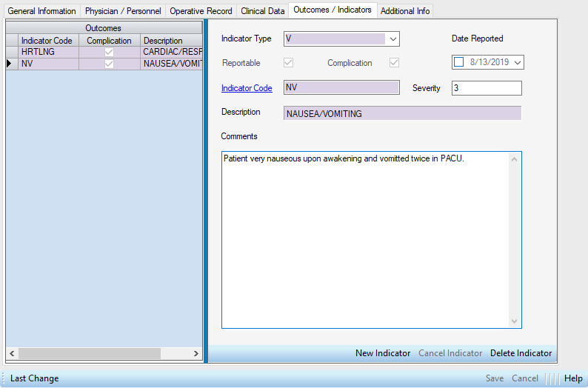Screen dimensions: 588x388
Task: Click the NV row selector arrow
Action: pyautogui.click(x=10, y=64)
